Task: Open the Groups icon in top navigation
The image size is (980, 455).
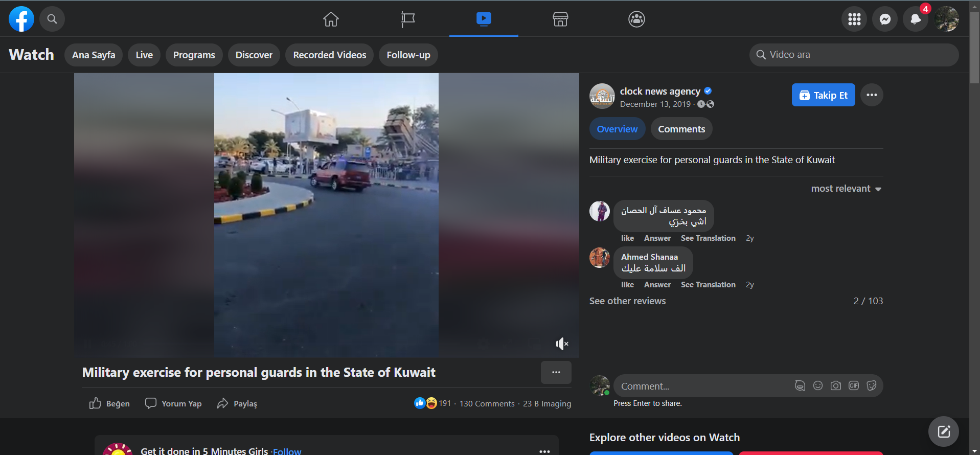Action: [636, 19]
